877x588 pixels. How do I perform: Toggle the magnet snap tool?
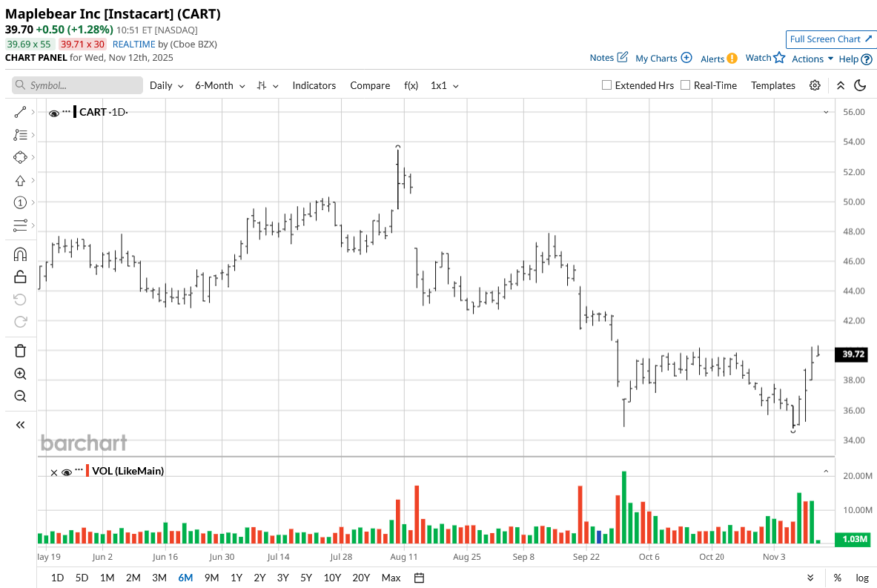pos(20,254)
